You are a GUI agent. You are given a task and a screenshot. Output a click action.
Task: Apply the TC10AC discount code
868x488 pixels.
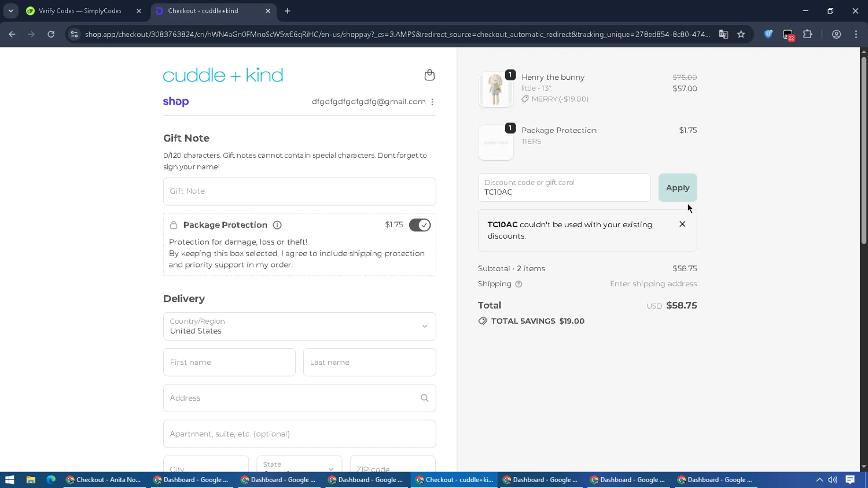[678, 187]
